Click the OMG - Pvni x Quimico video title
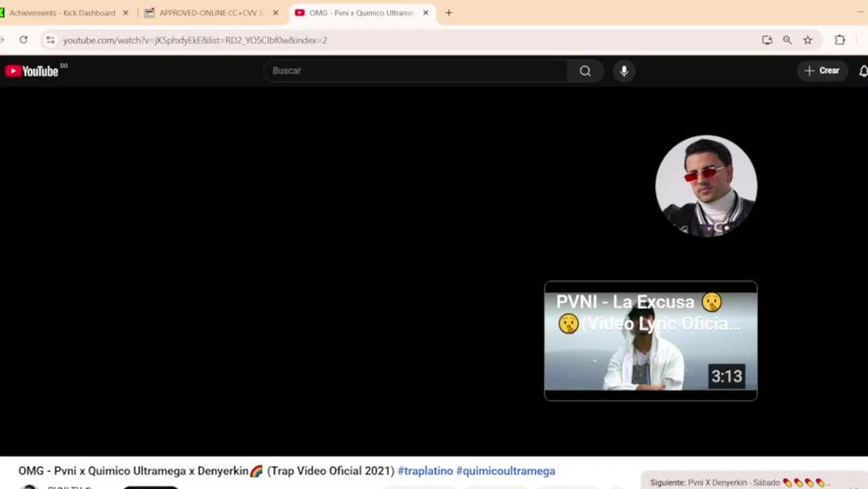This screenshot has height=489, width=868. (x=206, y=471)
